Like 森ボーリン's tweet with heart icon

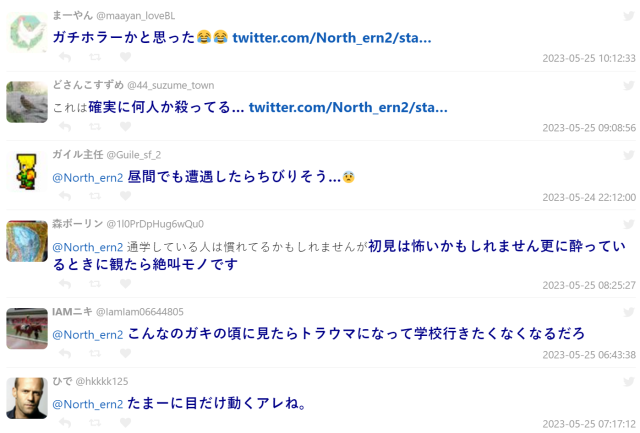click(125, 284)
